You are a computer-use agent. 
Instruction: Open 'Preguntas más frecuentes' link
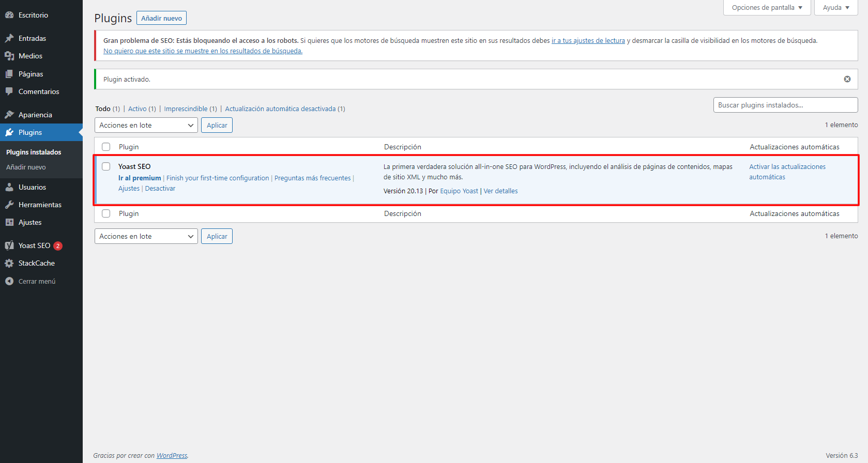(x=312, y=178)
